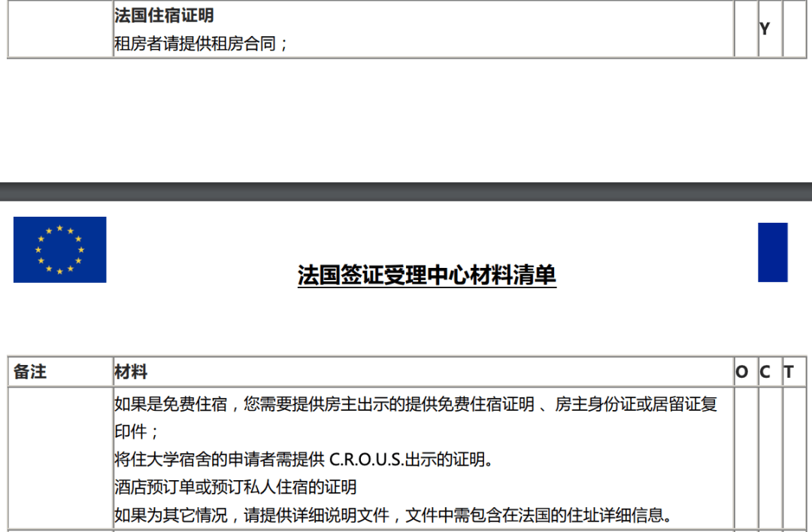This screenshot has width=812, height=532.
Task: Click the European Union flag image
Action: tap(59, 250)
